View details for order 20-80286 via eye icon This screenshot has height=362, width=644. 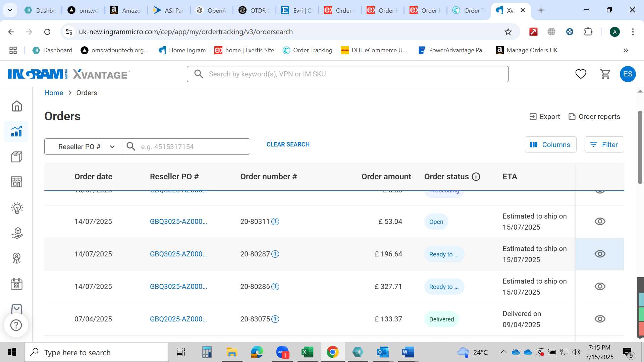pos(600,287)
